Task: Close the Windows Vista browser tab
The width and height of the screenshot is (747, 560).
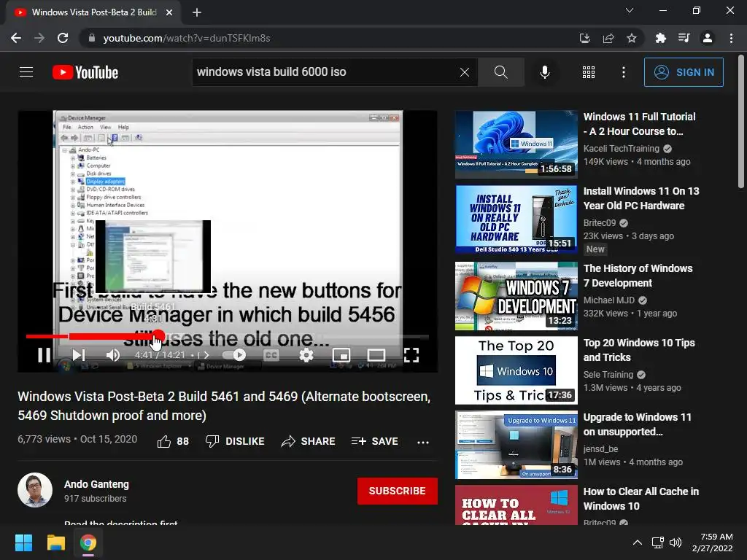Action: pyautogui.click(x=169, y=13)
